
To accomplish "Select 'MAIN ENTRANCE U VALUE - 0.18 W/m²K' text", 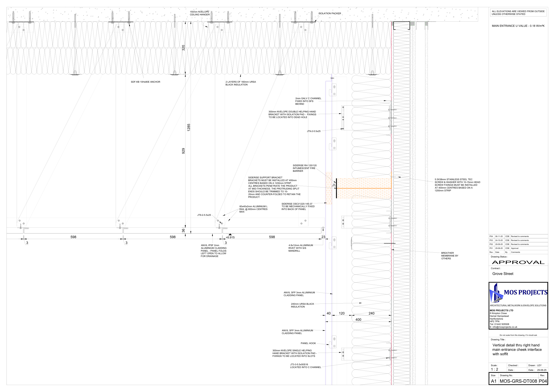I will [518, 26].
